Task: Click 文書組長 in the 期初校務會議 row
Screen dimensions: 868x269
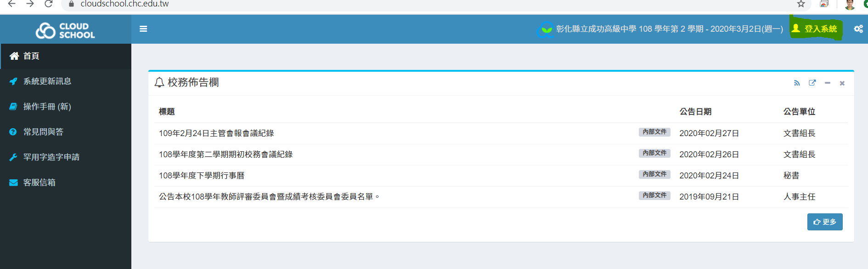Action: coord(799,155)
